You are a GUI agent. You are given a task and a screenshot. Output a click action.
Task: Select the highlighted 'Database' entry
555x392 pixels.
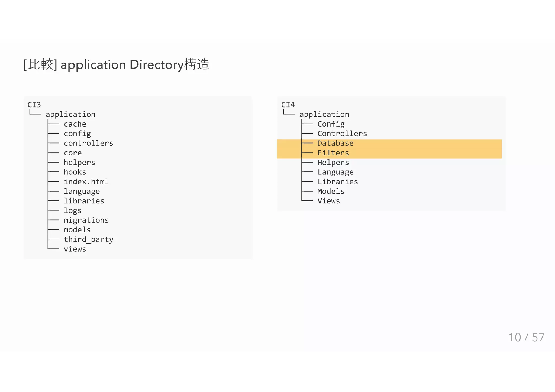click(x=335, y=143)
